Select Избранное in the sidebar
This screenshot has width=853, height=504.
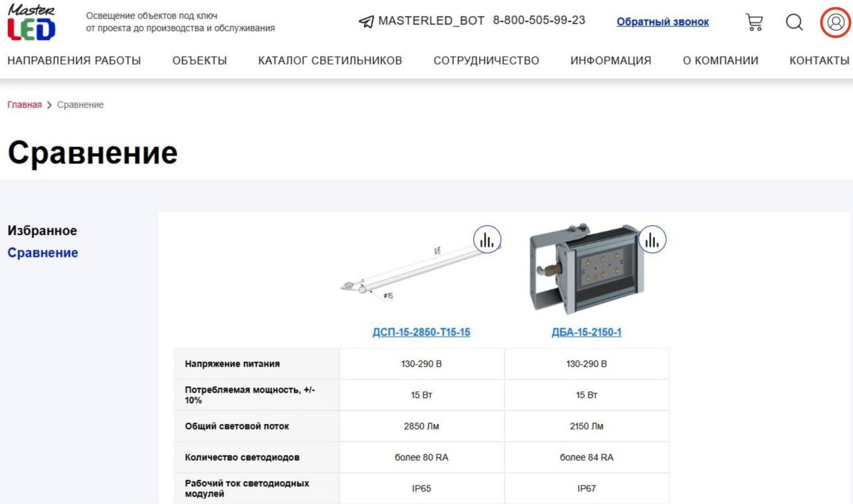[x=42, y=231]
